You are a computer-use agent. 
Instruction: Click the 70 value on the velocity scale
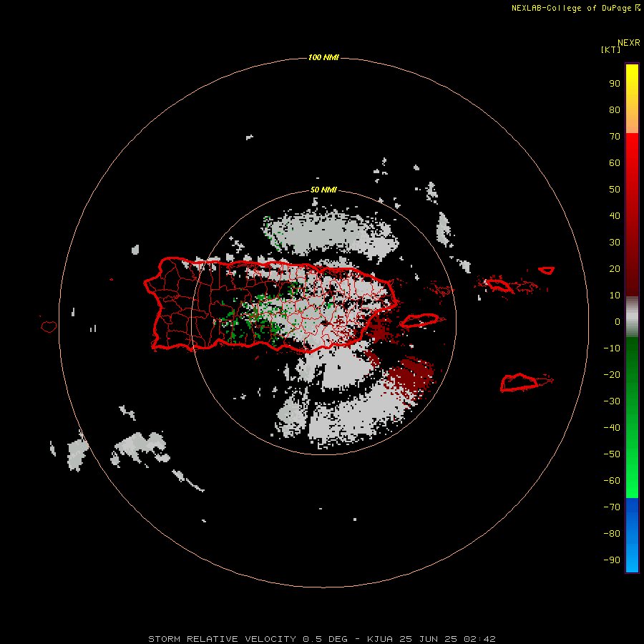(615, 137)
